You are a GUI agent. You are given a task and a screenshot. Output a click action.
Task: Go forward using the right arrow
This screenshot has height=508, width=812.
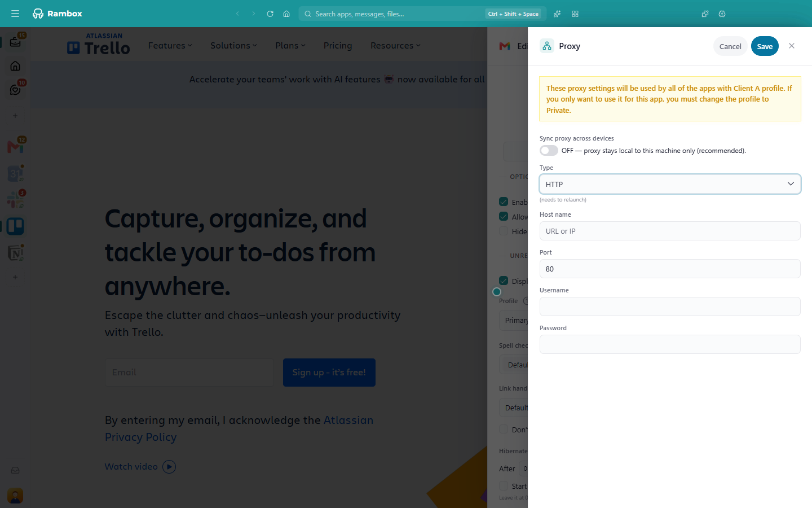(x=254, y=14)
